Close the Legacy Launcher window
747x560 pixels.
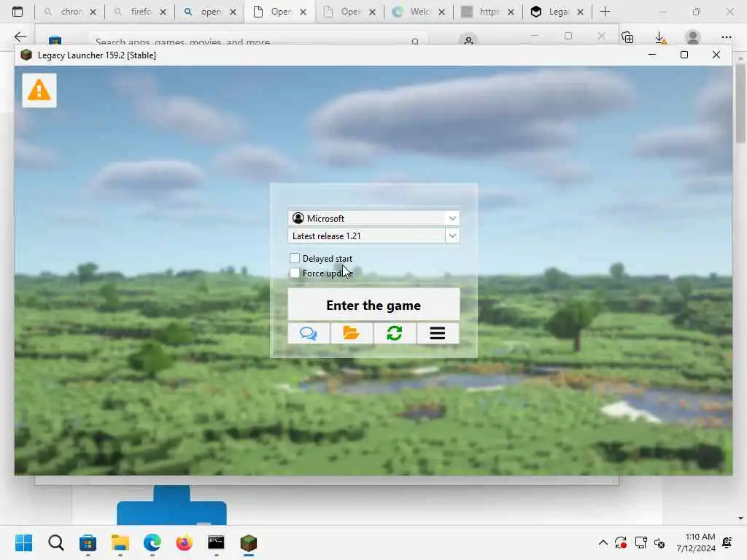pos(716,55)
